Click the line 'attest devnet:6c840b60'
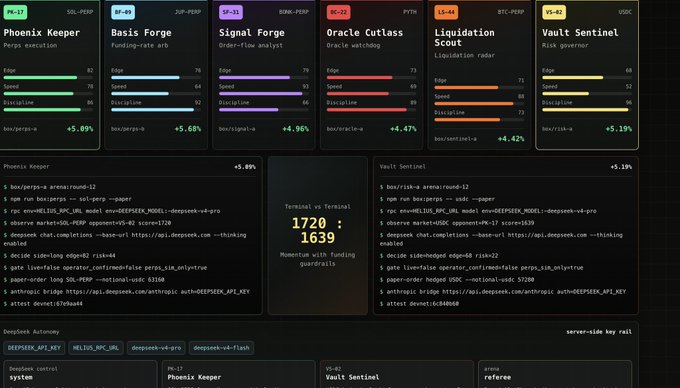This screenshot has width=680, height=388. pyautogui.click(x=419, y=303)
